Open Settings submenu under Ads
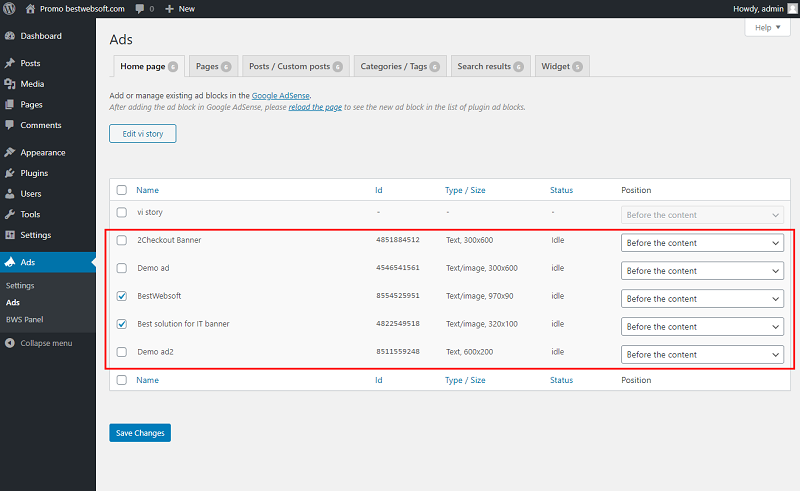 click(20, 285)
